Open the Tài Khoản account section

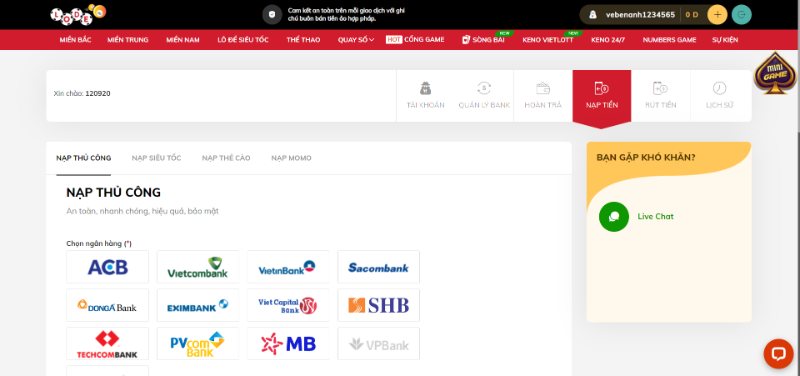tap(426, 95)
